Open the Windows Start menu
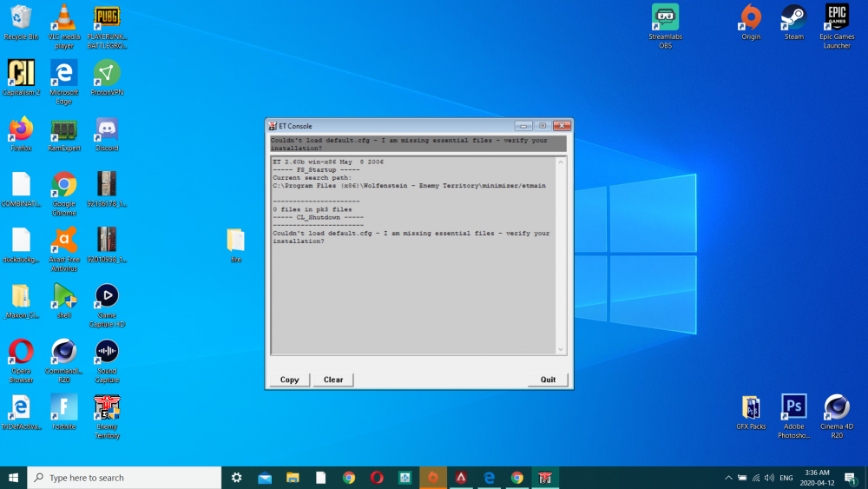The image size is (868, 489). [13, 478]
